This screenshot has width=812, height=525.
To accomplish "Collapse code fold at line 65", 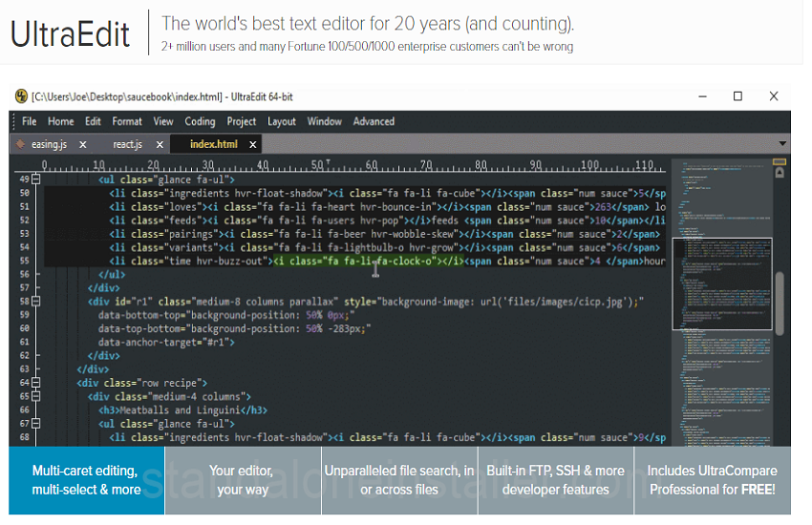I will [x=35, y=396].
